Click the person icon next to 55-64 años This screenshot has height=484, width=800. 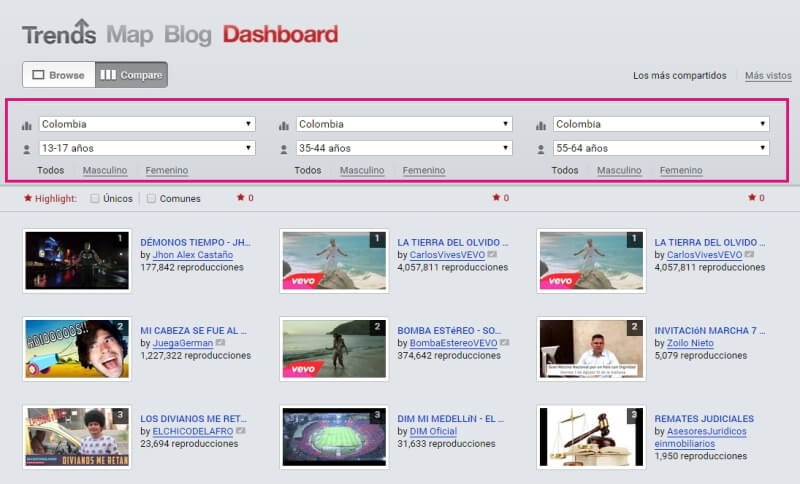541,149
